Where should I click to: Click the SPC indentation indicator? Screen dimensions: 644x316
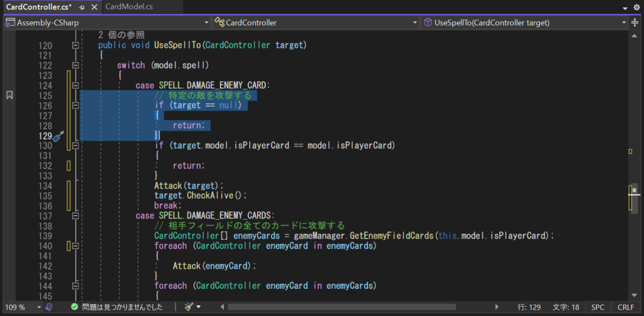point(597,307)
